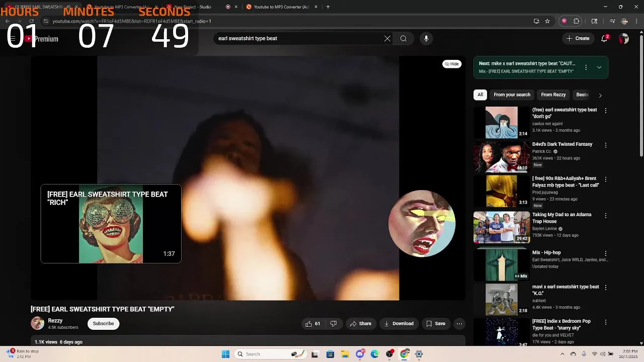Show more filter chips with right arrow
644x362 pixels.
600,95
